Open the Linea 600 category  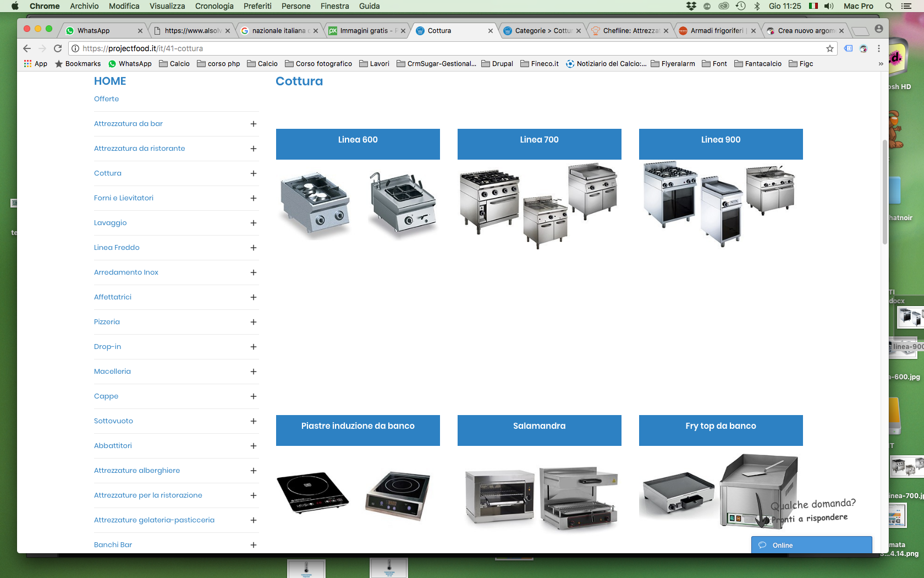pyautogui.click(x=358, y=144)
